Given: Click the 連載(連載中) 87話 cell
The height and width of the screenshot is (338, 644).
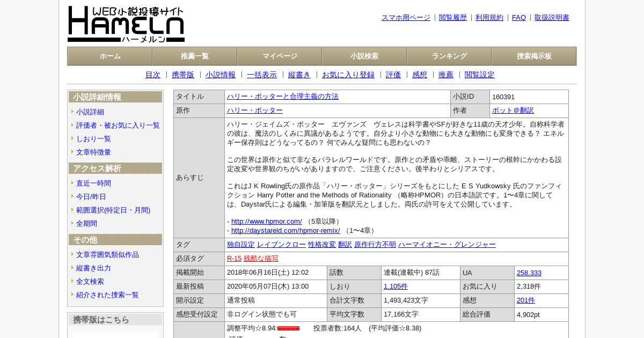Looking at the screenshot, I should (420, 273).
